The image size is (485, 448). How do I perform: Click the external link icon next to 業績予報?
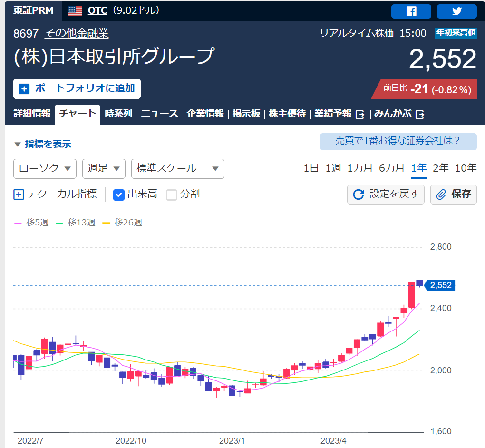tap(360, 115)
